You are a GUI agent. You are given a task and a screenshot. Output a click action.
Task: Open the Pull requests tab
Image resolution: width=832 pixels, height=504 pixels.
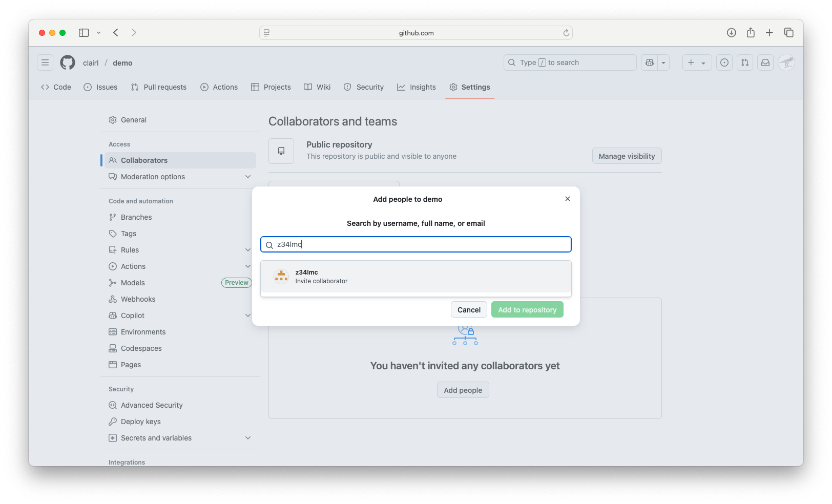click(159, 87)
